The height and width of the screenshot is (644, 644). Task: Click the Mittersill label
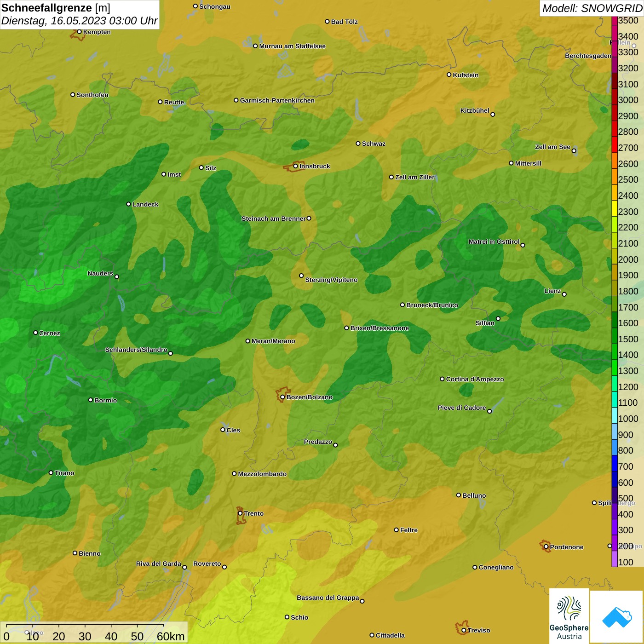pos(528,163)
